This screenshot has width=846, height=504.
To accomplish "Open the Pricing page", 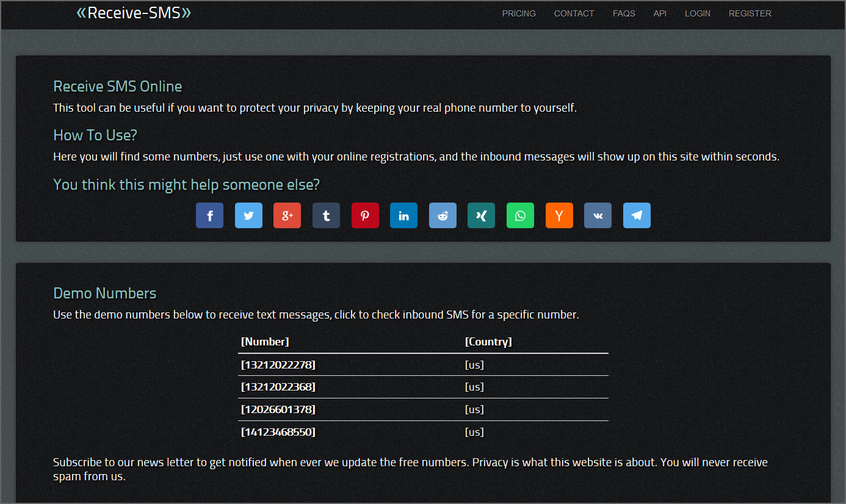I will tap(519, 13).
